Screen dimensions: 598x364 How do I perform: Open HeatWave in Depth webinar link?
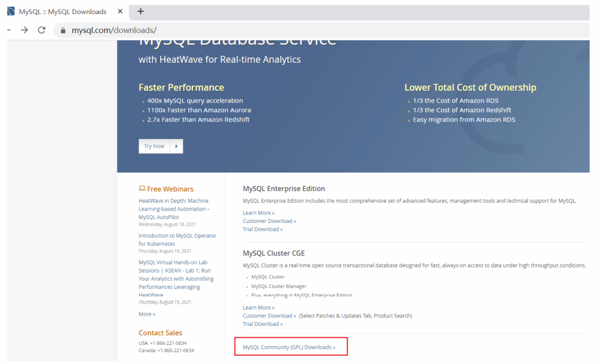click(174, 209)
